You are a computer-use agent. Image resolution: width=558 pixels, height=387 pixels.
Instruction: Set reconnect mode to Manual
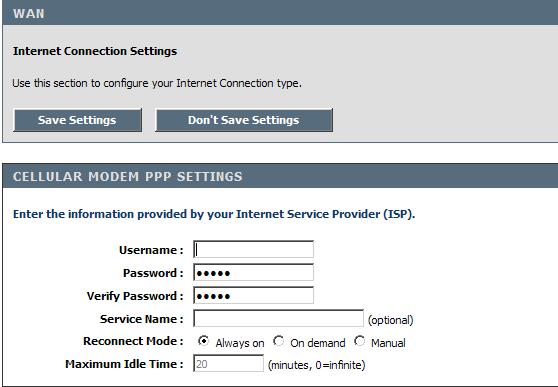tap(359, 341)
